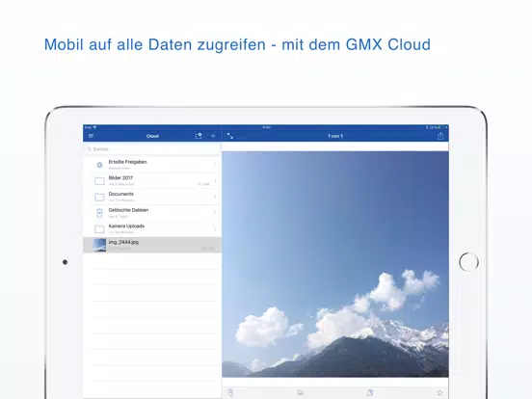
Task: Click the Gelöschte Dateien trash icon
Action: point(99,213)
